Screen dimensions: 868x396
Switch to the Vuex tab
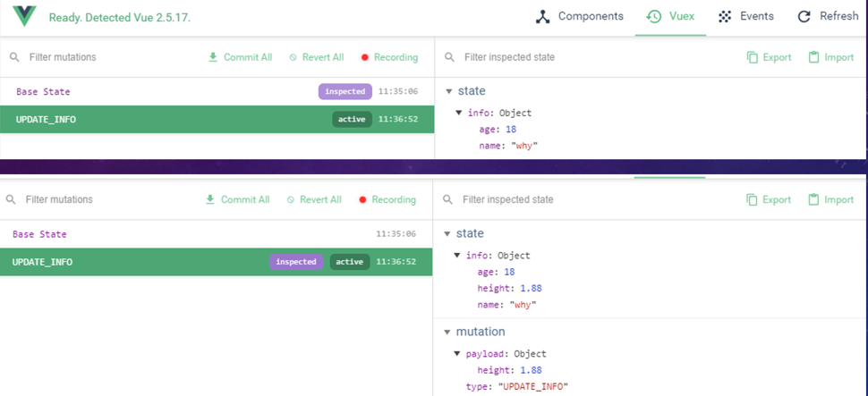pos(670,16)
